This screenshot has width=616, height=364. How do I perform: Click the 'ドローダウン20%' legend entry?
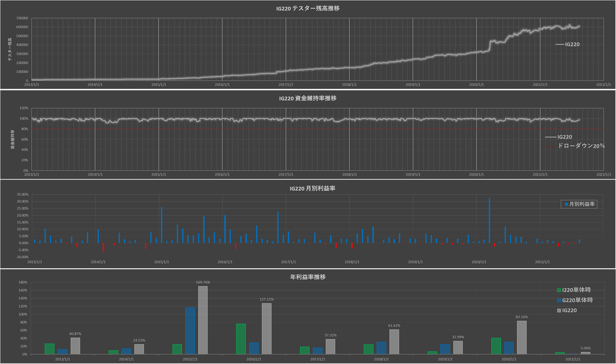click(581, 146)
